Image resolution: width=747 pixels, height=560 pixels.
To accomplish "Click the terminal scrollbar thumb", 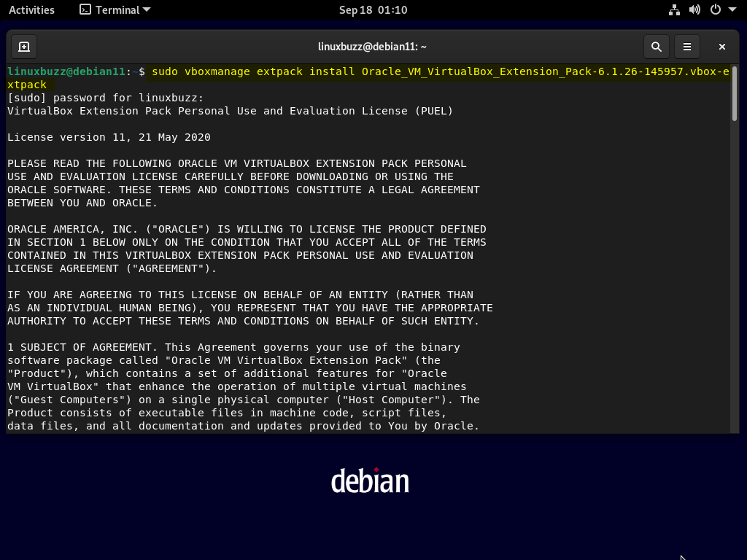I will tap(734, 93).
